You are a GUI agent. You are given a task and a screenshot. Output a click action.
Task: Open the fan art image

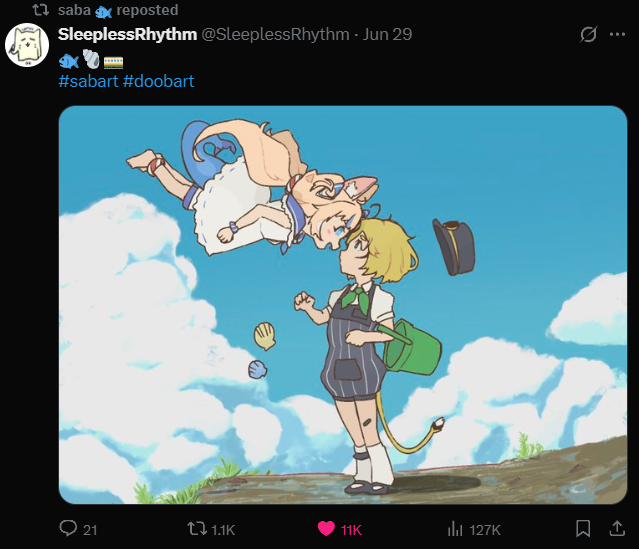click(x=343, y=305)
